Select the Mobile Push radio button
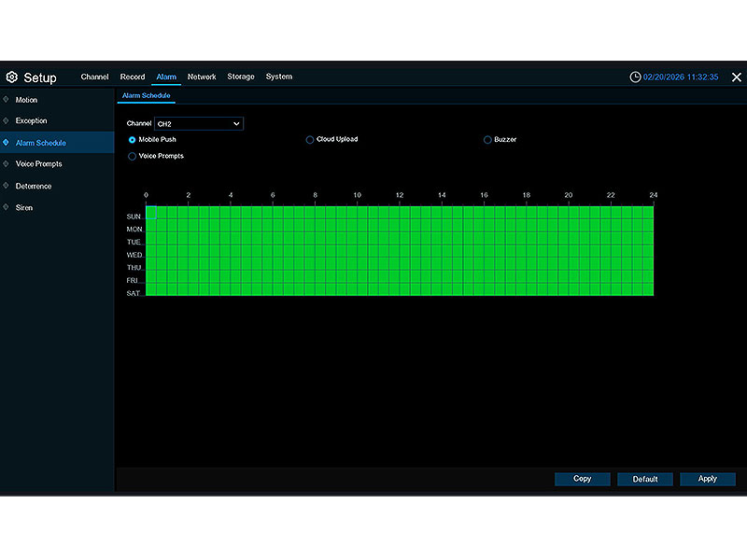Image resolution: width=747 pixels, height=560 pixels. (x=133, y=140)
